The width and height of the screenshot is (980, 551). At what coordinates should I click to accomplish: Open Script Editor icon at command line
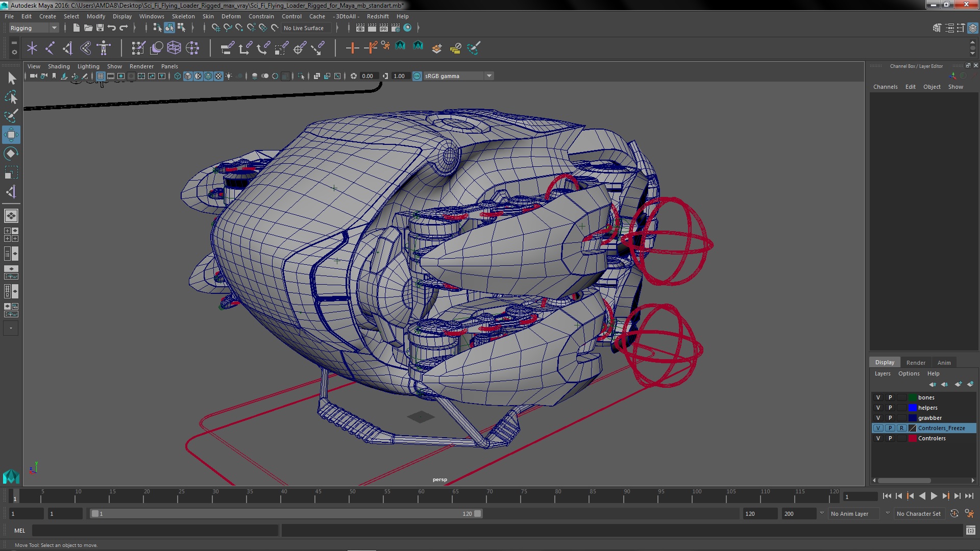[970, 531]
